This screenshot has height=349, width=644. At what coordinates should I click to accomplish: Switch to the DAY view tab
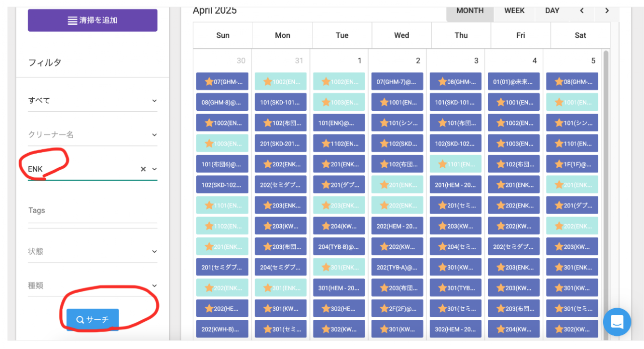[x=552, y=11]
